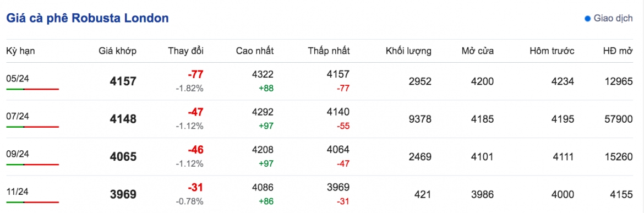Click matched price 4157
The height and width of the screenshot is (213, 644).
point(123,81)
